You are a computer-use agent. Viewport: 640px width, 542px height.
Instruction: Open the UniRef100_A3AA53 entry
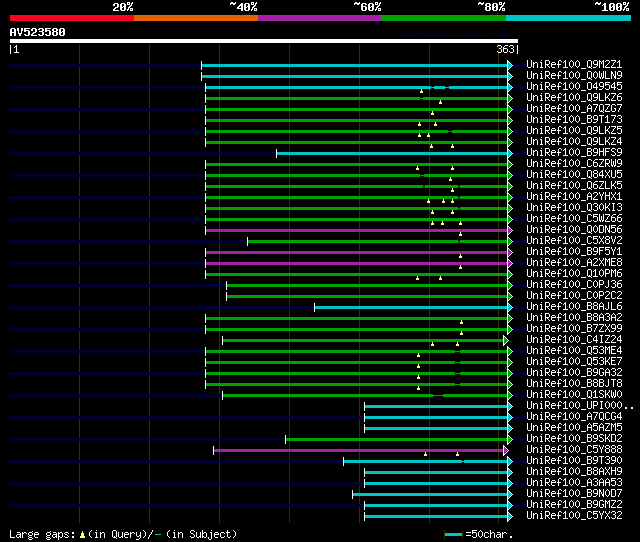click(574, 483)
